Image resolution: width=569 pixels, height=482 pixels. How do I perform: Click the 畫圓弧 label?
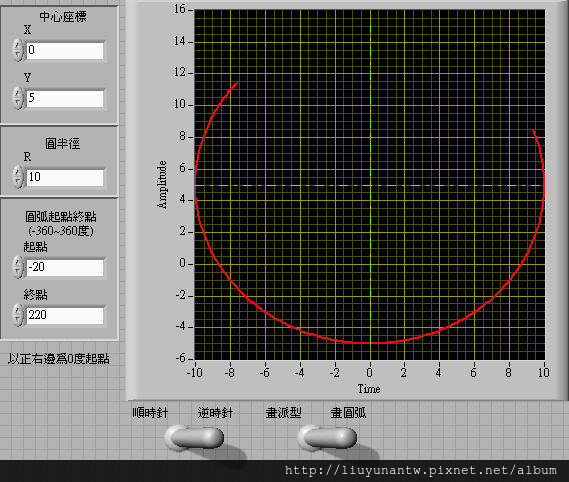tap(348, 413)
